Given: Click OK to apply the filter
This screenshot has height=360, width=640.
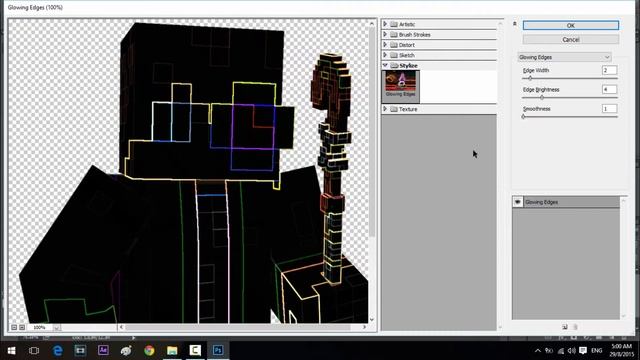Looking at the screenshot, I should coord(571,25).
